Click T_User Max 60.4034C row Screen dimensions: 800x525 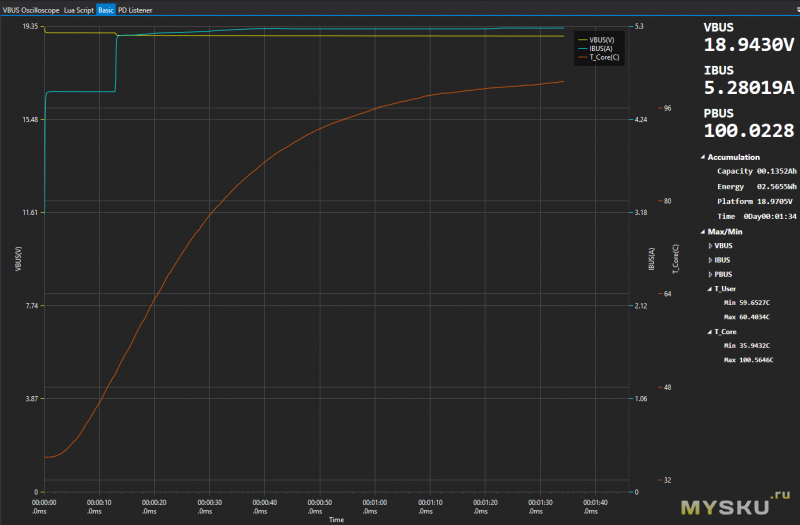(x=746, y=317)
